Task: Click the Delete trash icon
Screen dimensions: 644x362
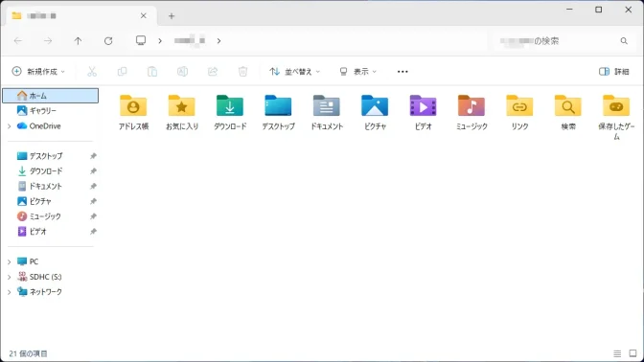Action: pyautogui.click(x=242, y=72)
